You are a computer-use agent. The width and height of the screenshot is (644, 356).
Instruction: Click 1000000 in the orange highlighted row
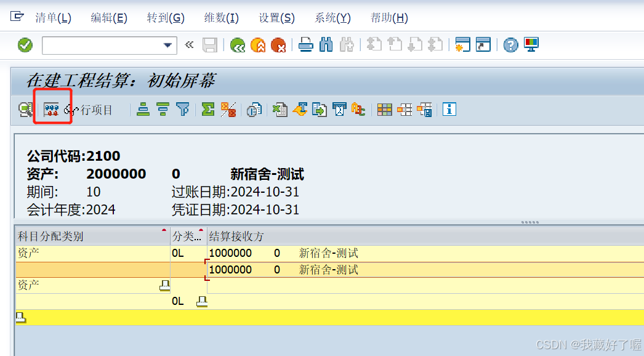click(x=230, y=270)
